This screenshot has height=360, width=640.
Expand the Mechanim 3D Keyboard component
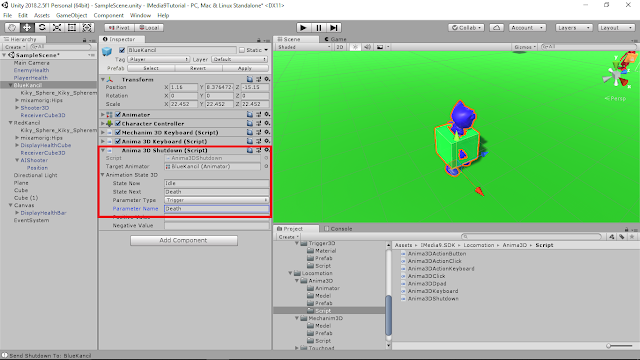click(103, 132)
